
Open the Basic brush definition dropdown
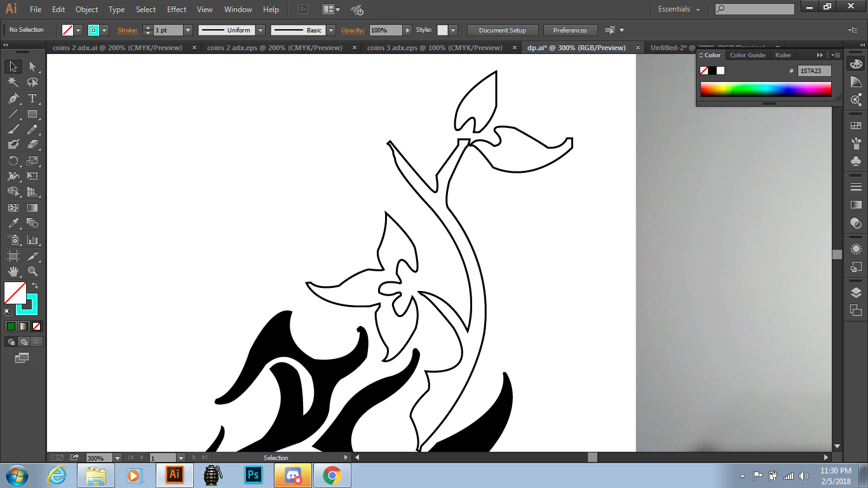331,30
